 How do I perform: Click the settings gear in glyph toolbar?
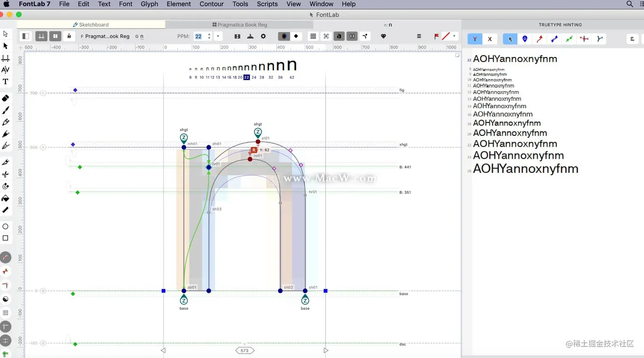point(263,36)
